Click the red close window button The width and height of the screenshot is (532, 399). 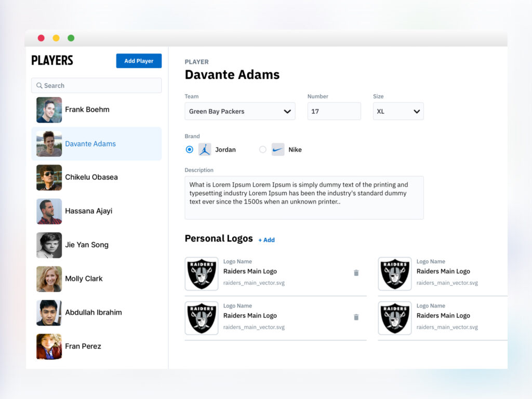point(41,38)
